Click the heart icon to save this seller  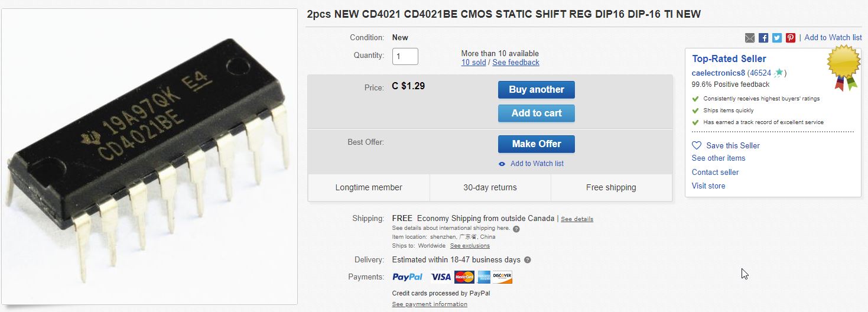(x=697, y=145)
